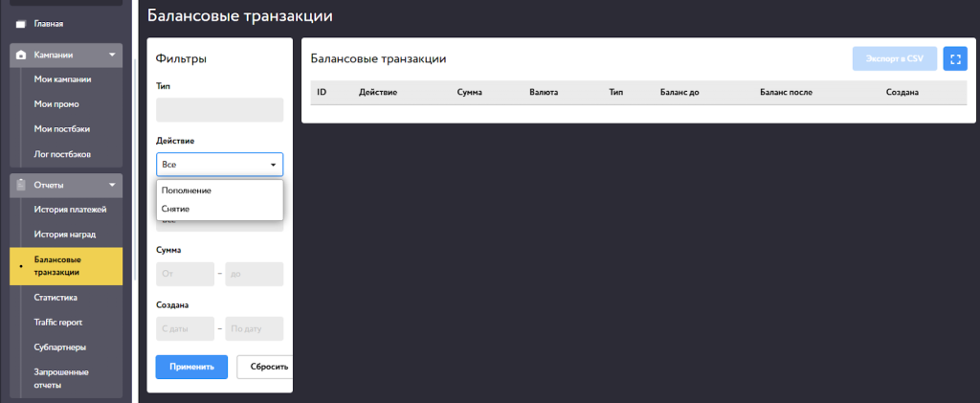The width and height of the screenshot is (980, 403).
Task: Collapse the Отчеты menu arrow
Action: click(113, 185)
